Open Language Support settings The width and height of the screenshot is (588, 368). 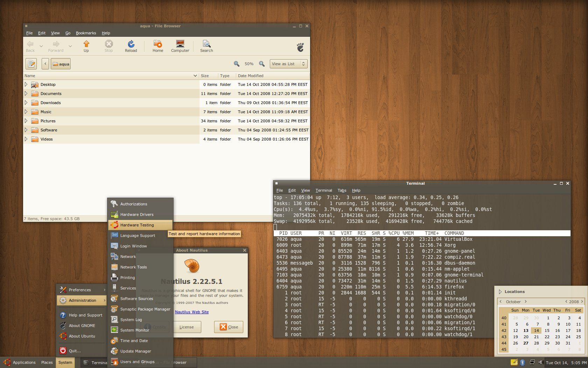click(x=140, y=236)
